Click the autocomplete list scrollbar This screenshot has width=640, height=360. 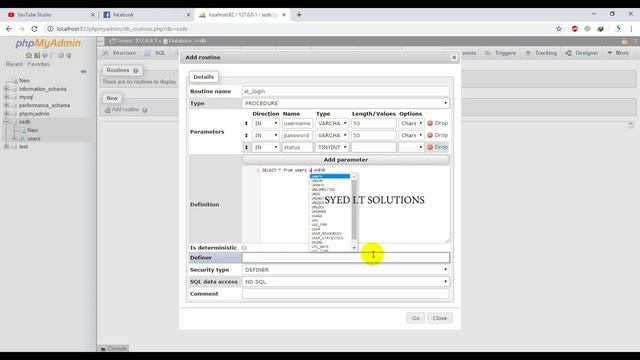[354, 209]
